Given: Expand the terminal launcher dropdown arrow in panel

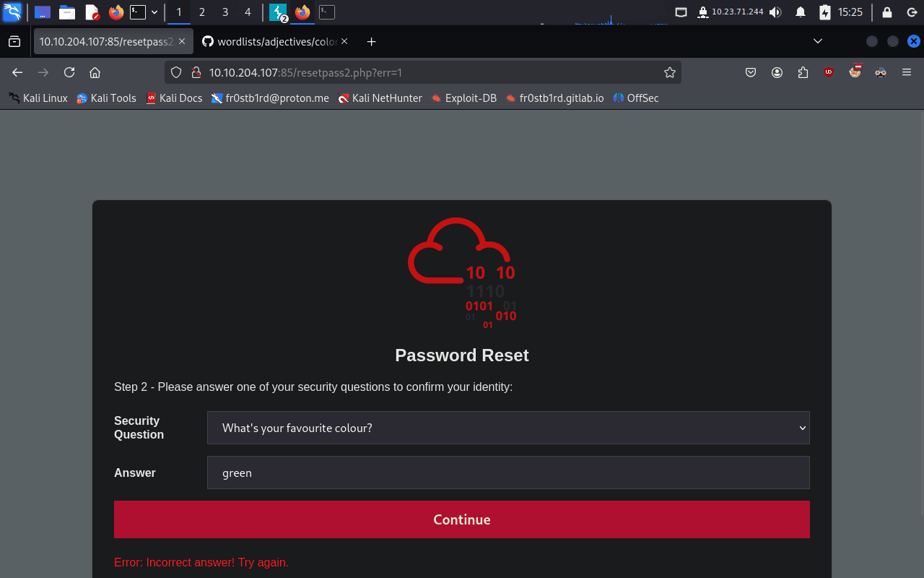Looking at the screenshot, I should click(154, 12).
